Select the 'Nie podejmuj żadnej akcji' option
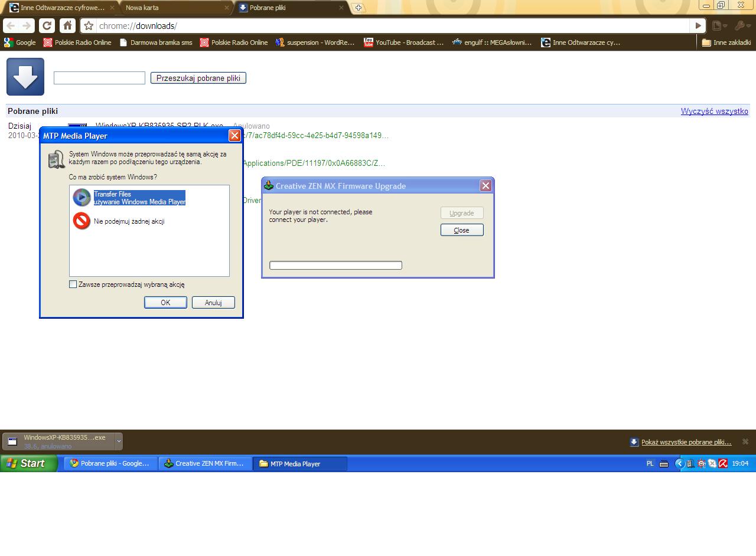Image resolution: width=756 pixels, height=556 pixels. (x=129, y=221)
